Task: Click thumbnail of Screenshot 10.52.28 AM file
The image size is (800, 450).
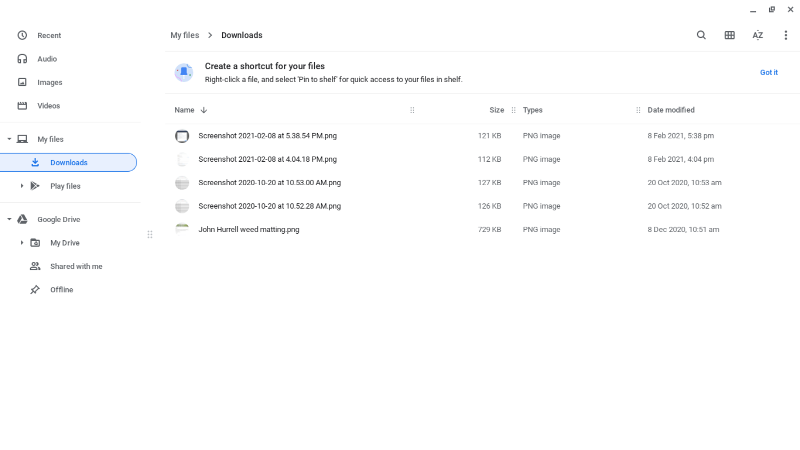Action: pos(182,206)
